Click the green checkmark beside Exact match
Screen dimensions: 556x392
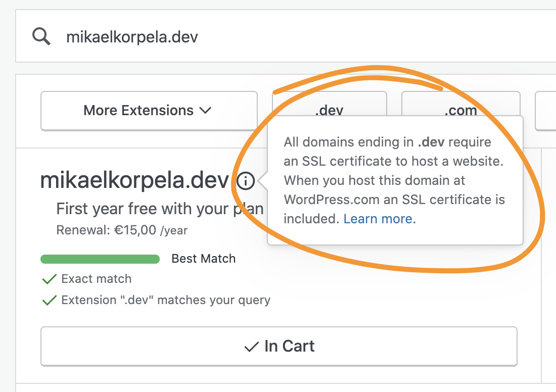49,279
